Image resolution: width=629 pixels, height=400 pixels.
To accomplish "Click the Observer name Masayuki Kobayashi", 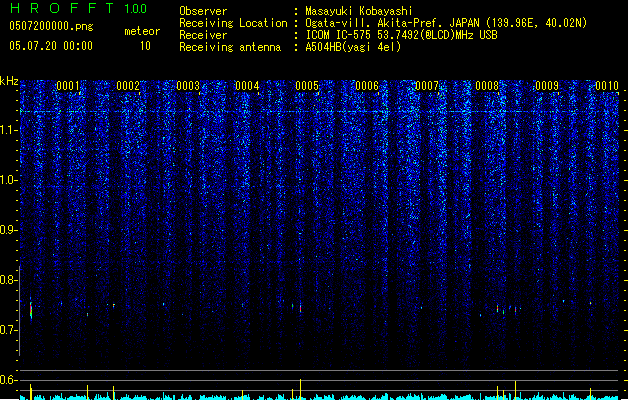I will (x=359, y=11).
